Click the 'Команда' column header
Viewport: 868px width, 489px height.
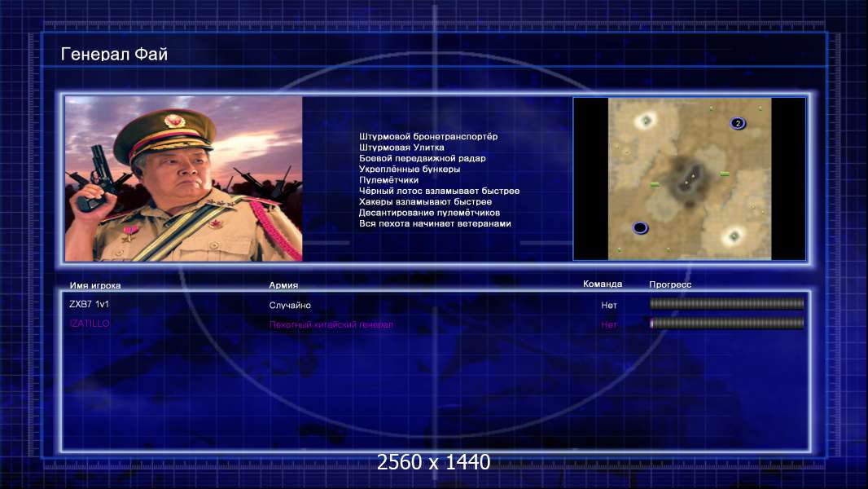(603, 284)
